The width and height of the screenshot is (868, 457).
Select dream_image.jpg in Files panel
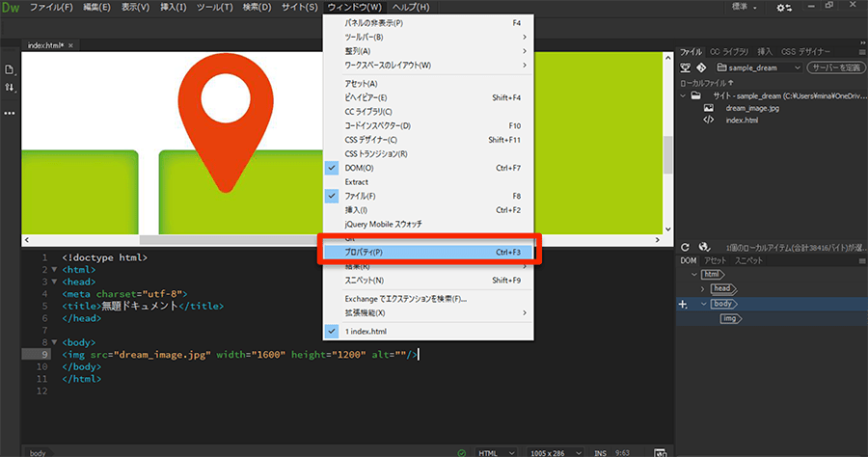(x=751, y=108)
